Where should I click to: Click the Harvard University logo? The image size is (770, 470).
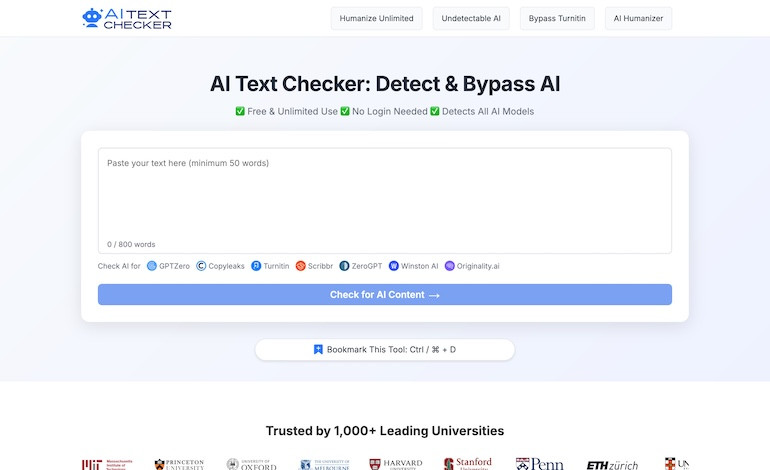[x=396, y=464]
